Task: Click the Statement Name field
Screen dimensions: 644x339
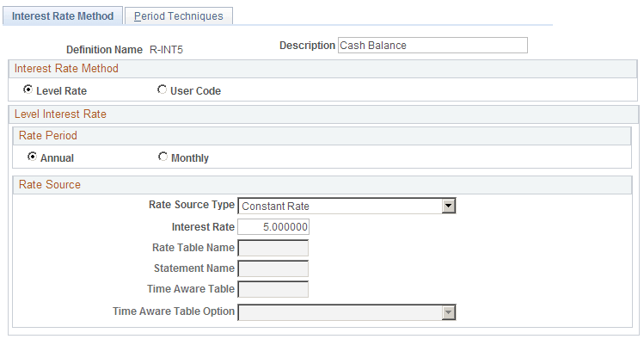Action: click(x=273, y=268)
